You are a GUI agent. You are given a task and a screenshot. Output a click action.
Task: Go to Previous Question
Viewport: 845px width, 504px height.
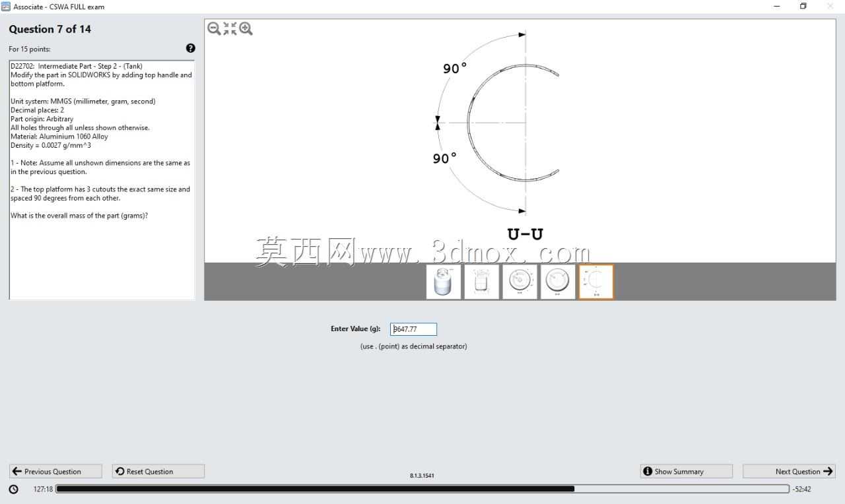pyautogui.click(x=55, y=471)
